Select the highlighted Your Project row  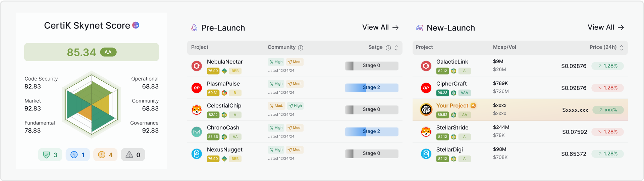(x=520, y=110)
